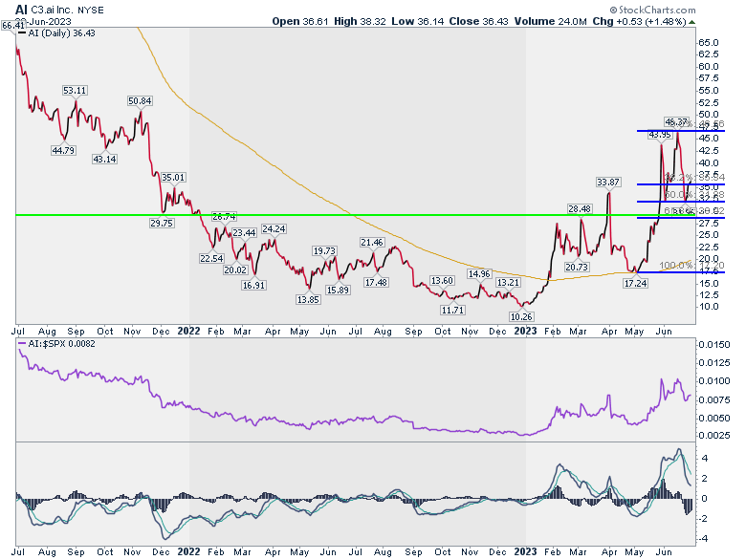Click the 0.0025 ratio axis value
Screen dimensions: 746x560
(714, 436)
